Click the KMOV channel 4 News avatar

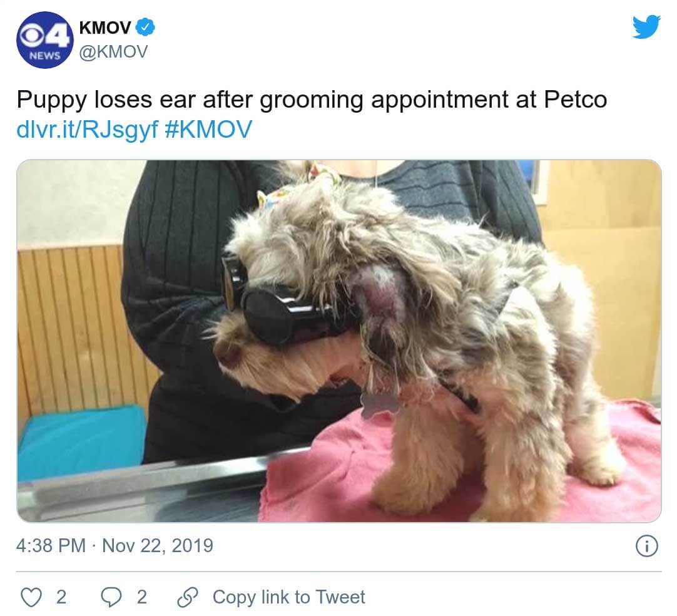45,39
